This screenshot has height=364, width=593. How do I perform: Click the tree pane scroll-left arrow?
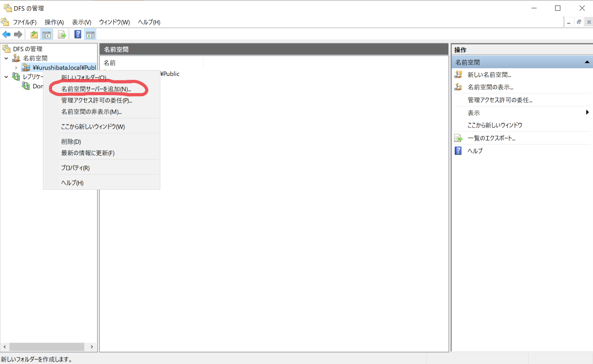[5, 347]
